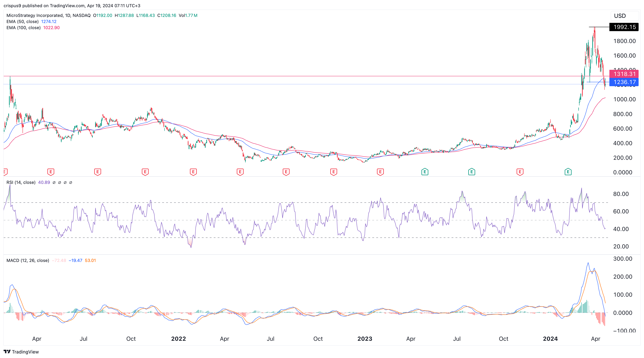Click the red earnings marker after October 2021
The width and height of the screenshot is (644, 358).
click(x=145, y=172)
